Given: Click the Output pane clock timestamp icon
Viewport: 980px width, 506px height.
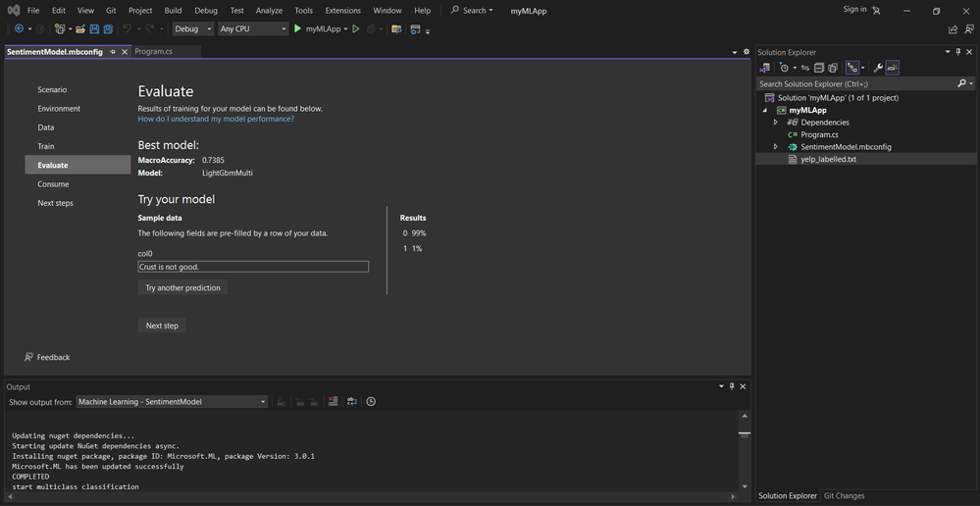Looking at the screenshot, I should click(x=371, y=402).
